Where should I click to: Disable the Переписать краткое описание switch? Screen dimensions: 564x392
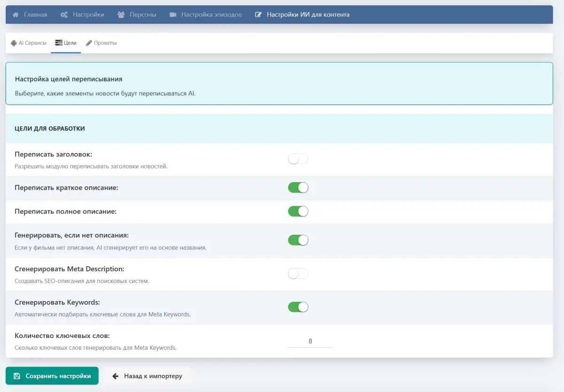298,188
